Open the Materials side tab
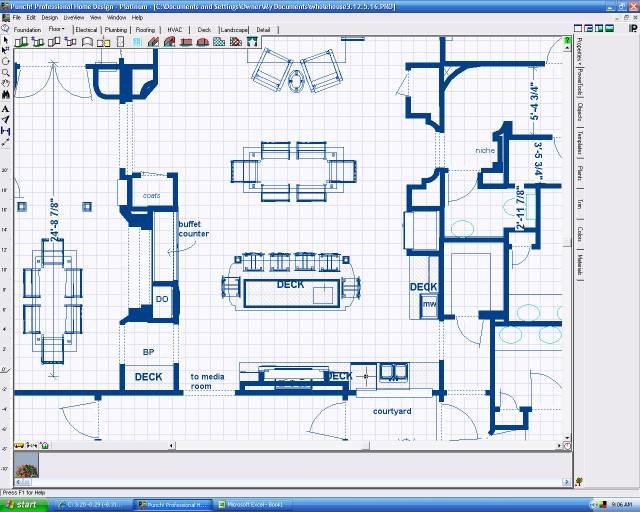 click(579, 265)
